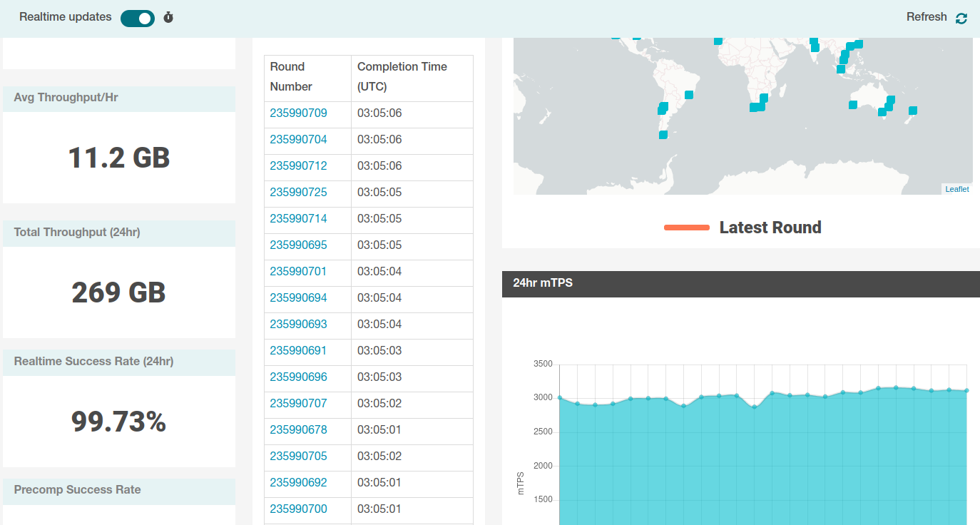Open round 235990701 link
This screenshot has height=525, width=980.
(298, 271)
